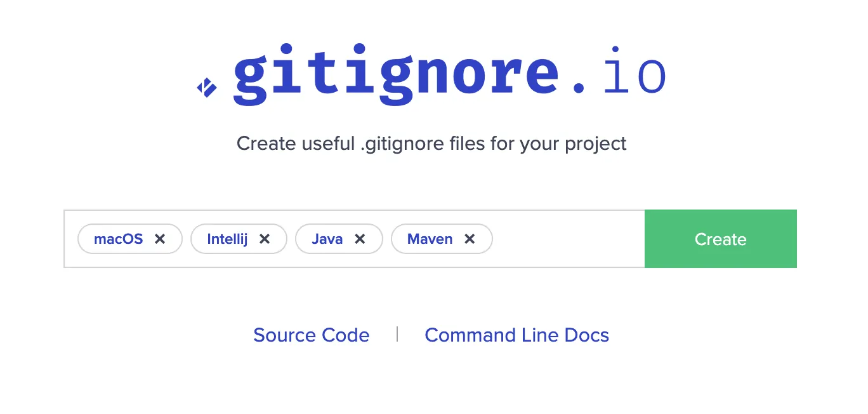Remove the Intellij tag

tap(265, 239)
